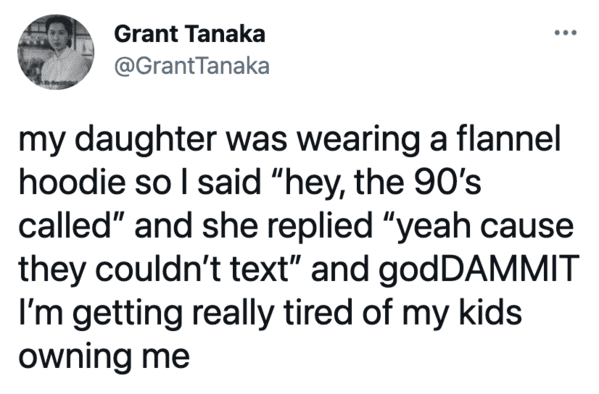Screen dimensions: 599x394
Task: Click the word "getting" in the fifth line
Action: (x=126, y=315)
